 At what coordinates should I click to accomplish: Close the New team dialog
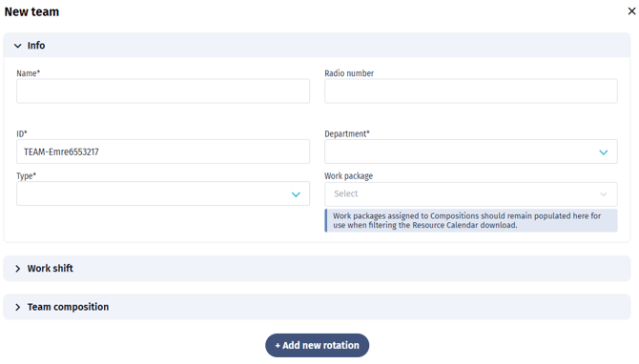click(631, 11)
